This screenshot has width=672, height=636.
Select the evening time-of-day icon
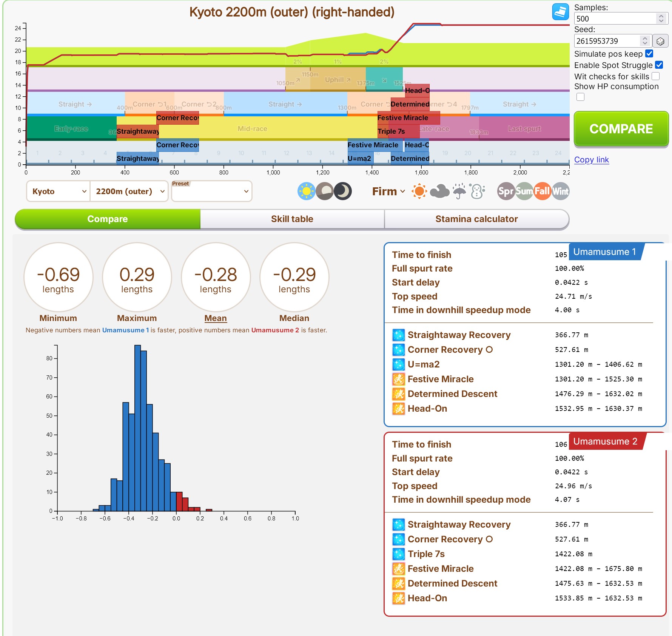click(x=325, y=191)
